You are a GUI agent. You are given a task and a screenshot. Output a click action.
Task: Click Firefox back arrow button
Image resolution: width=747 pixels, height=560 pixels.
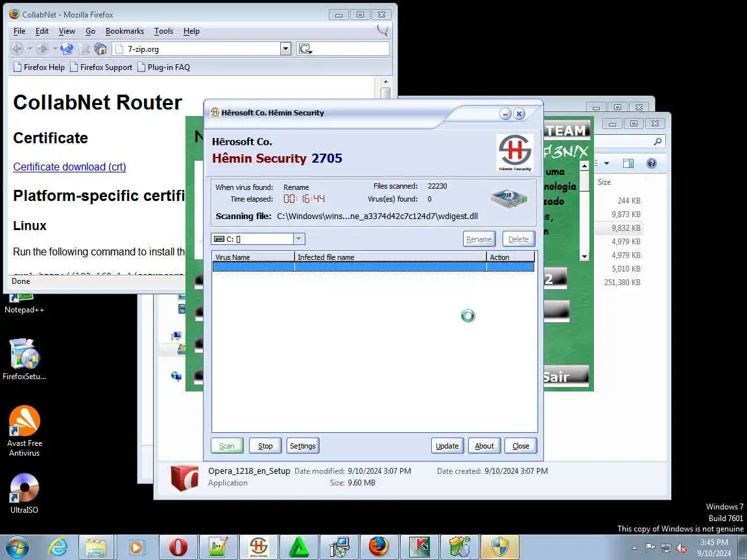(x=17, y=49)
